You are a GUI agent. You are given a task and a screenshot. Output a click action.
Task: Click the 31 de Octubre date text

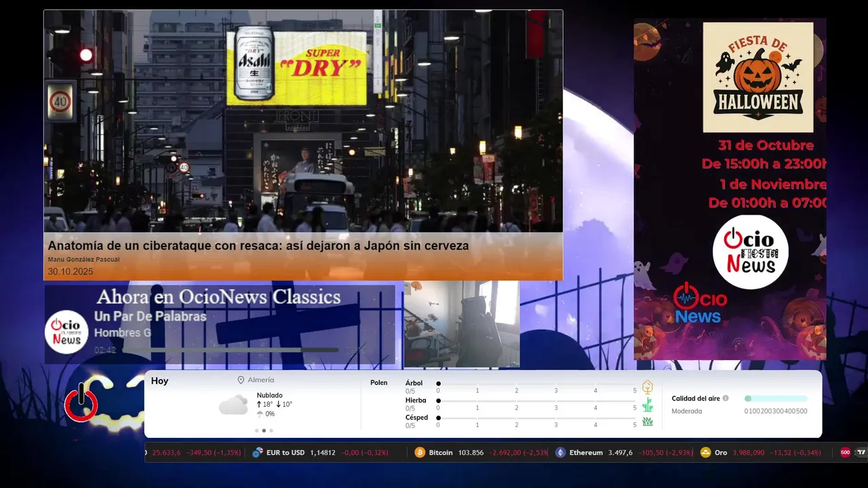766,145
